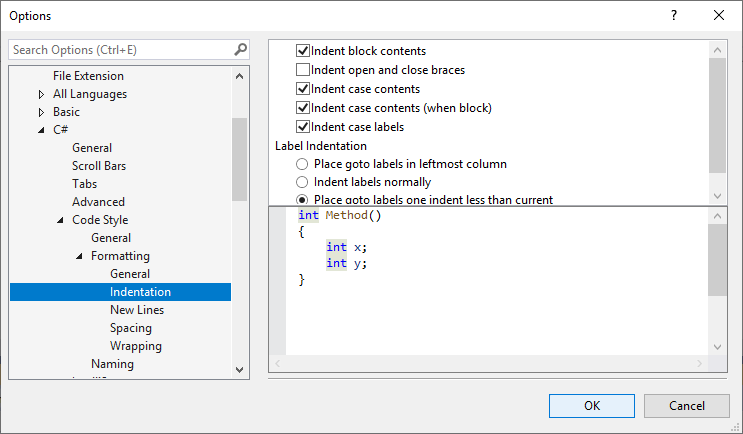Expand the Basic tree node
The height and width of the screenshot is (434, 743).
click(x=41, y=112)
